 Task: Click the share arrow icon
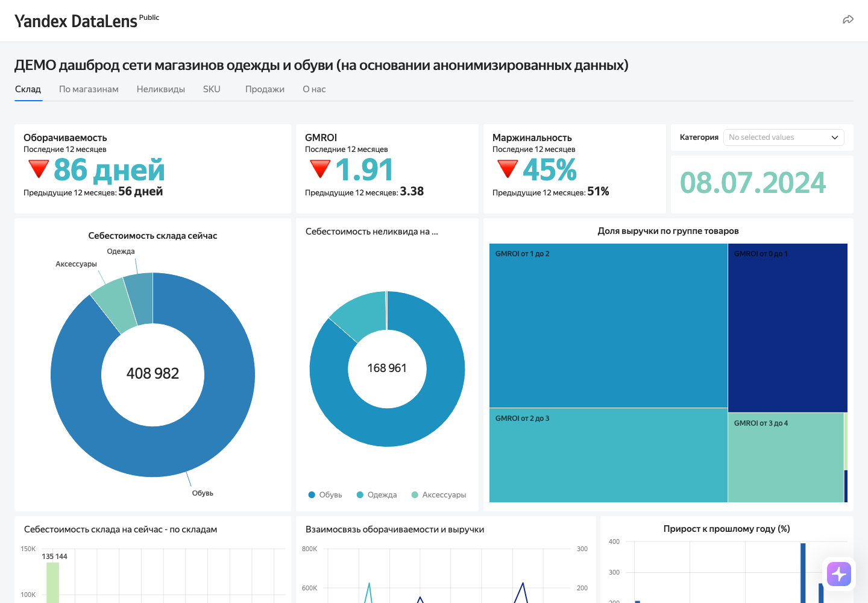(x=848, y=20)
